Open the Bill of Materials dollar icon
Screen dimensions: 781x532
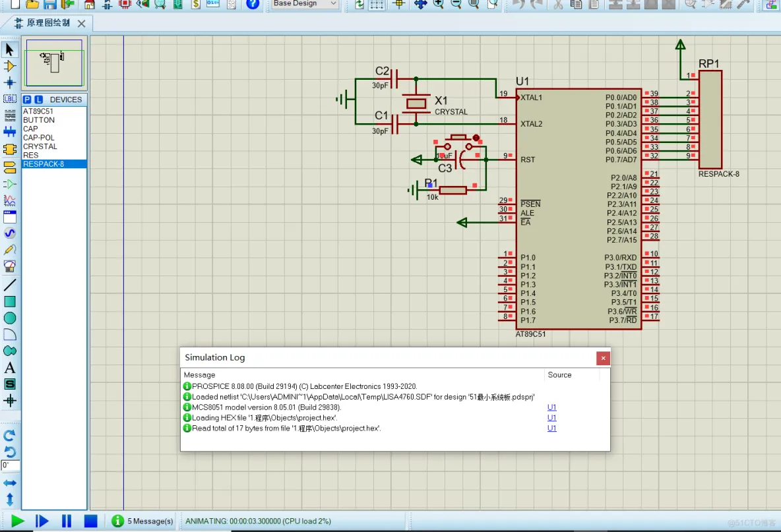[196, 4]
